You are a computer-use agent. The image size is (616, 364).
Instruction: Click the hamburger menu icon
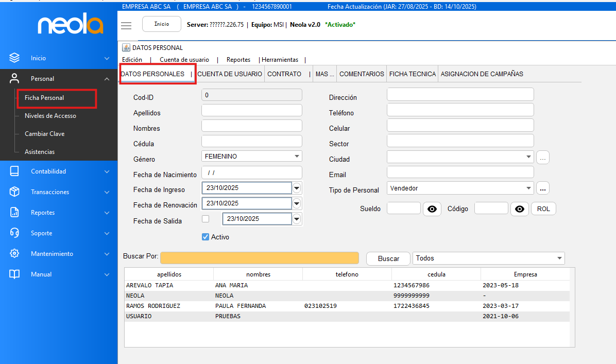[x=126, y=26]
